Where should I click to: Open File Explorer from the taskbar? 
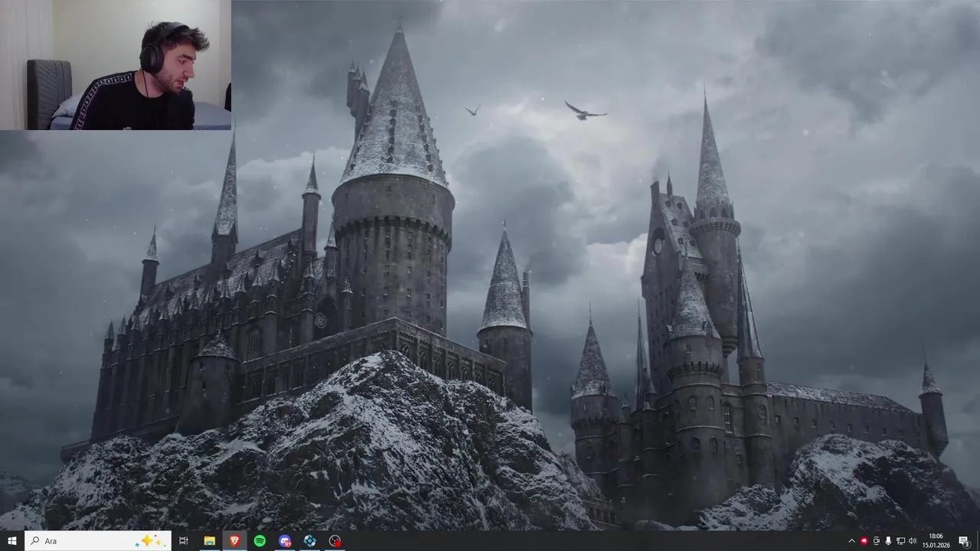pos(209,541)
